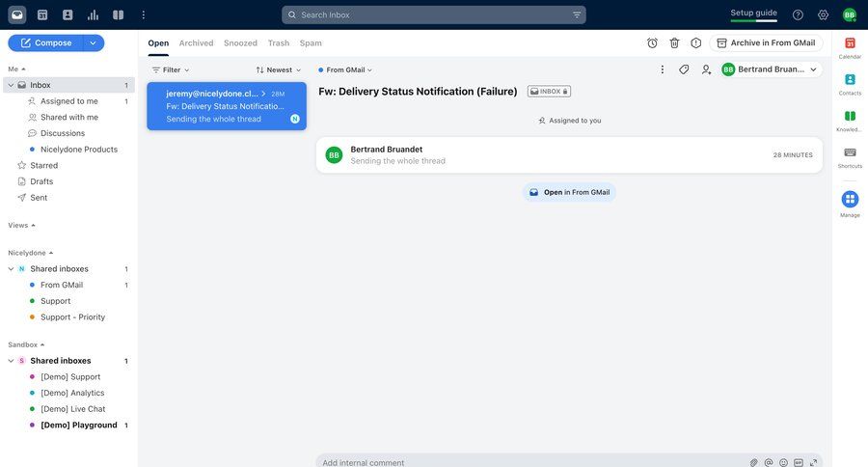The image size is (868, 467).
Task: Expand Bertrand Bruandet's message
Action: 569,155
